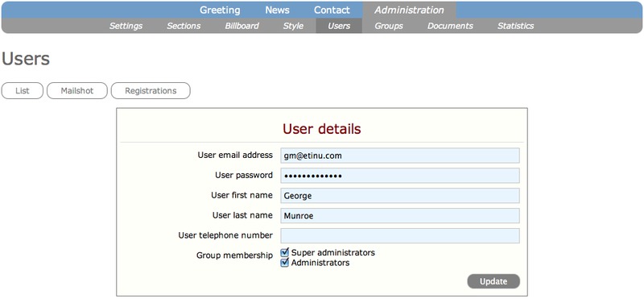Show user Registrations
644x299 pixels.
coord(151,91)
